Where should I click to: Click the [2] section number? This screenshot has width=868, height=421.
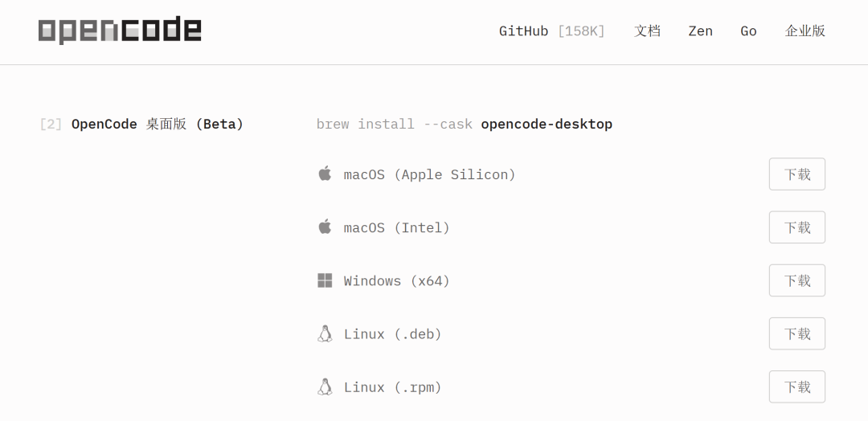51,125
